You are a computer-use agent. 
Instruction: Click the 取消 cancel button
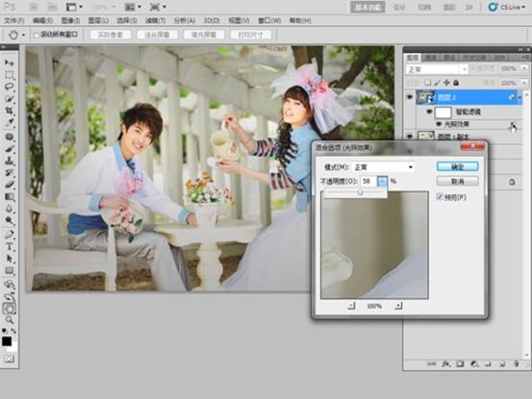(x=457, y=182)
